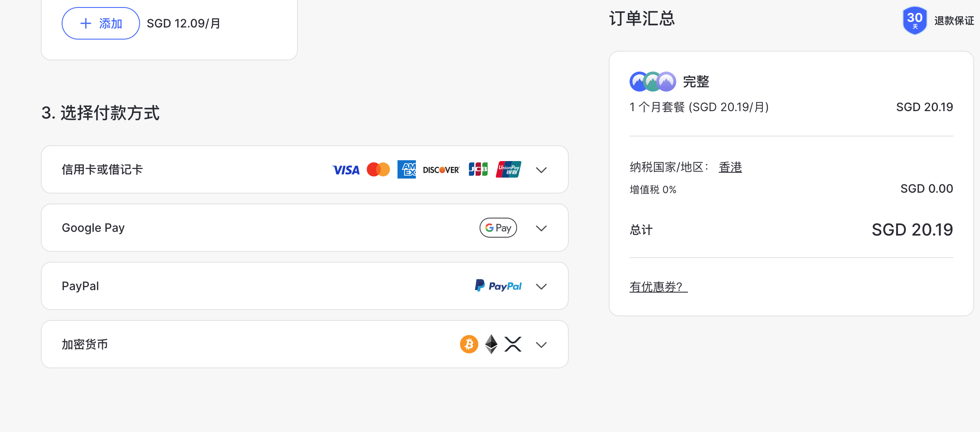This screenshot has width=980, height=432.
Task: Change tax country link 香港
Action: point(730,167)
